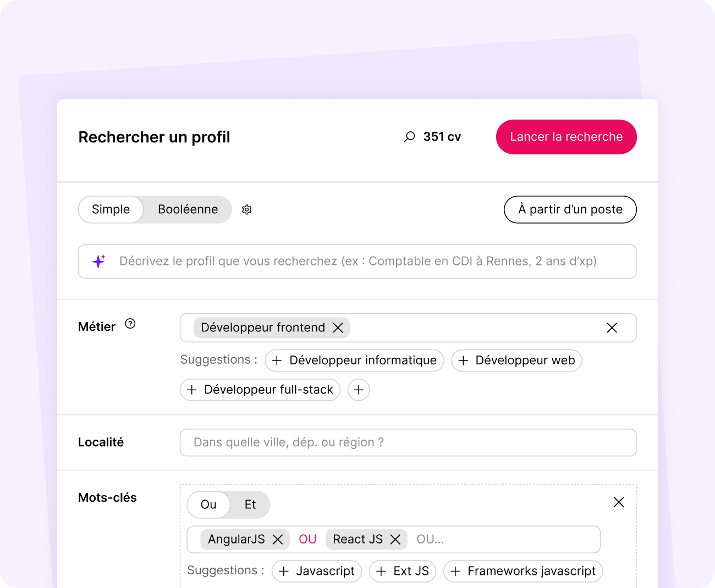Image resolution: width=715 pixels, height=588 pixels.
Task: Add the Développeur informatique suggestion
Action: tap(354, 360)
